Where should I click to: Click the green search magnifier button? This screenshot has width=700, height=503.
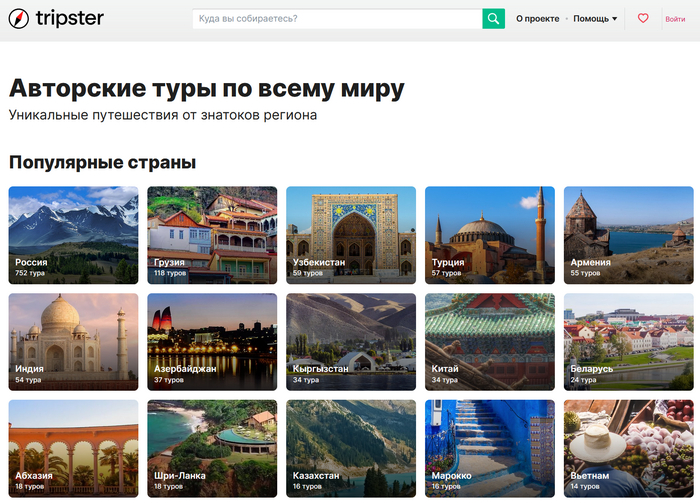point(493,19)
